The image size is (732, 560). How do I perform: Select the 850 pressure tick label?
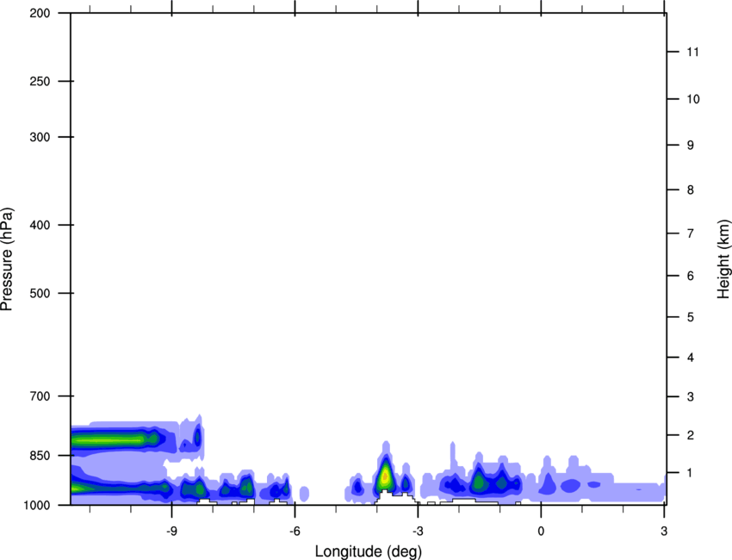(x=40, y=456)
